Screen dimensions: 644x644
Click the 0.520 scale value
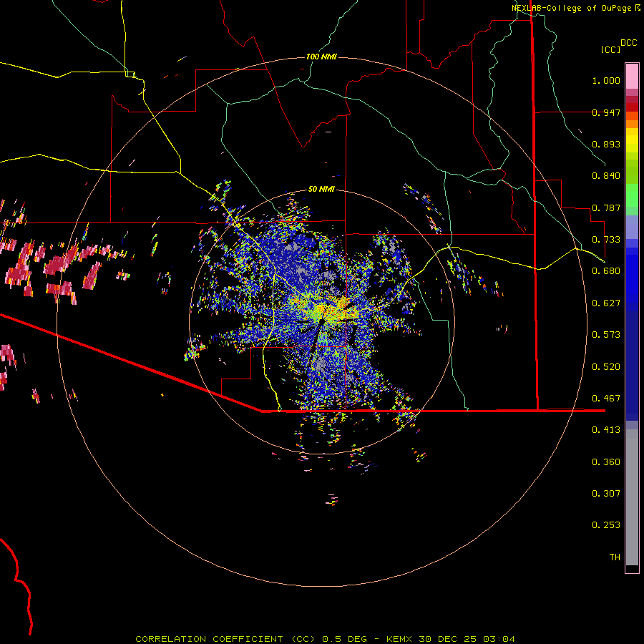point(606,367)
